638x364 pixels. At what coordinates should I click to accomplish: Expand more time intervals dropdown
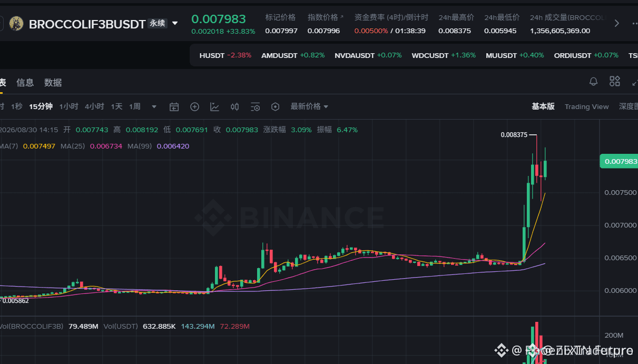click(154, 107)
